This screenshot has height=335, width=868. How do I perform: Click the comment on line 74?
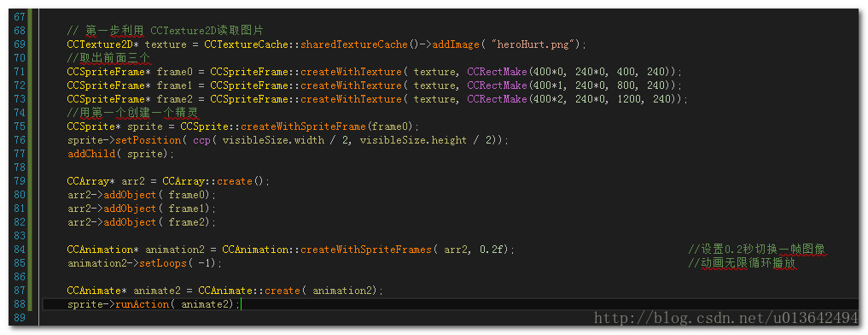coord(133,113)
